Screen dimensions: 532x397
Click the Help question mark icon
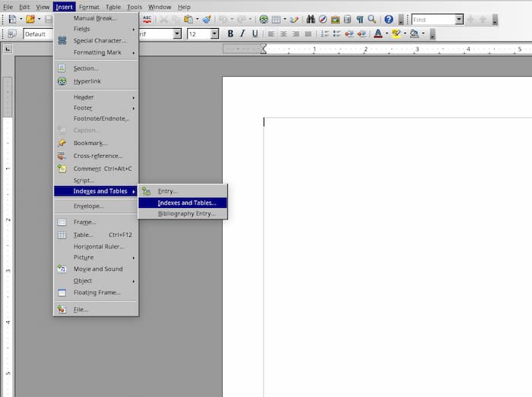coord(388,19)
